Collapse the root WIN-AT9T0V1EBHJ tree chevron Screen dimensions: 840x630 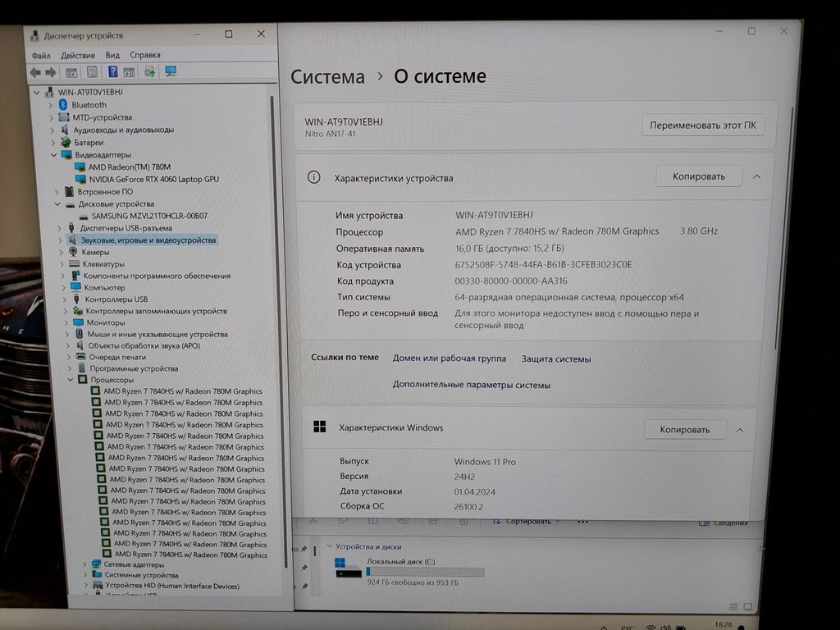(36, 92)
